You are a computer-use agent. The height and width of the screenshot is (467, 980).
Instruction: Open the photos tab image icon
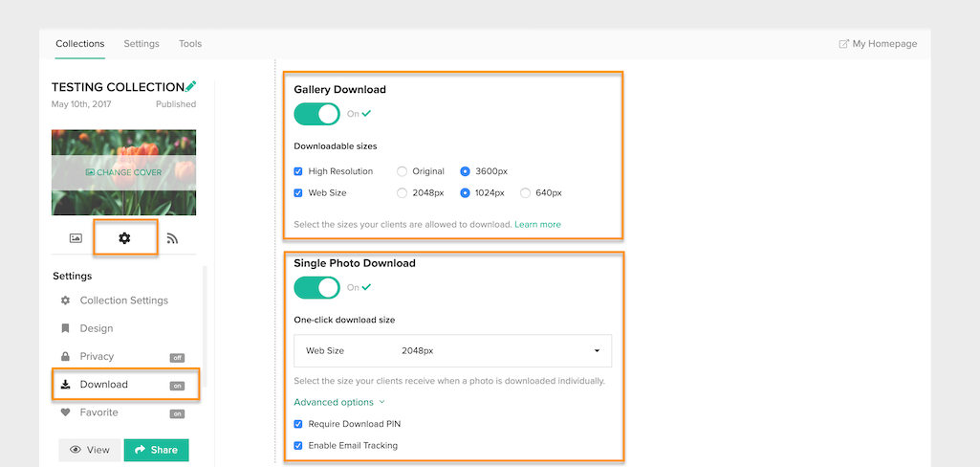click(76, 237)
